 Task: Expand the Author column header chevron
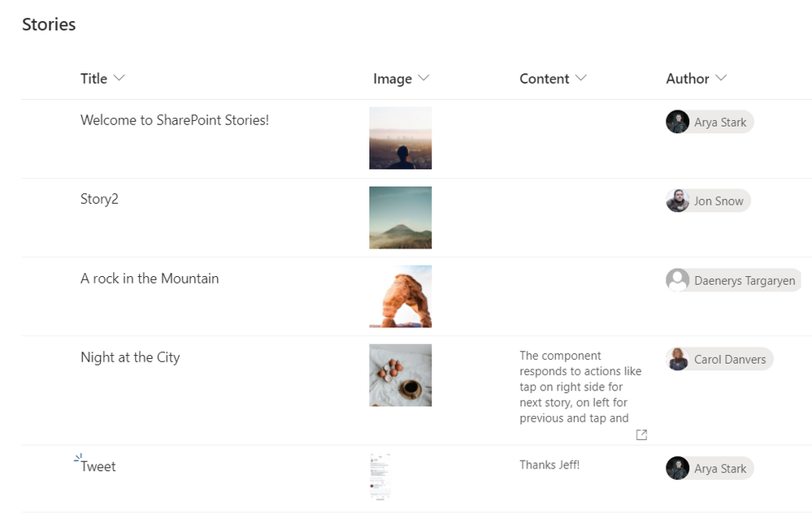click(721, 78)
